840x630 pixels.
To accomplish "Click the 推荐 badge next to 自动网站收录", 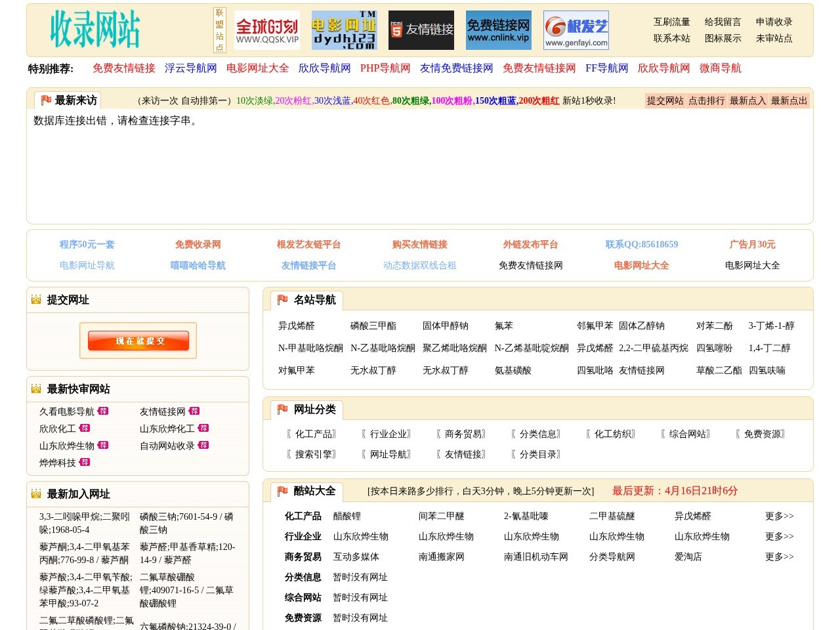I will point(203,445).
